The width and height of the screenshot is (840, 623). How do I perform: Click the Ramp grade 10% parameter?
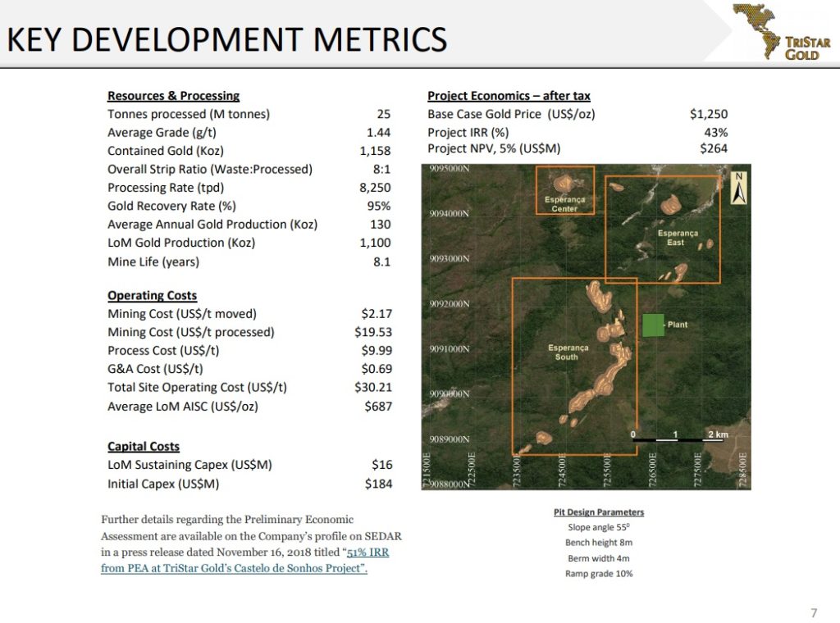click(599, 574)
